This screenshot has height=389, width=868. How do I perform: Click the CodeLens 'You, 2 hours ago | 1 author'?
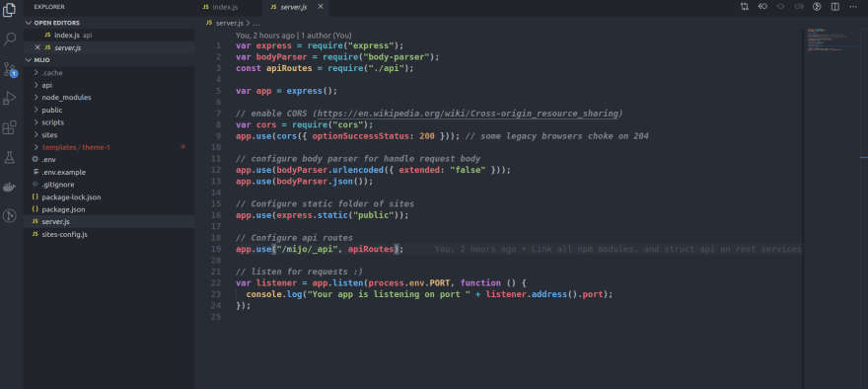[x=293, y=35]
